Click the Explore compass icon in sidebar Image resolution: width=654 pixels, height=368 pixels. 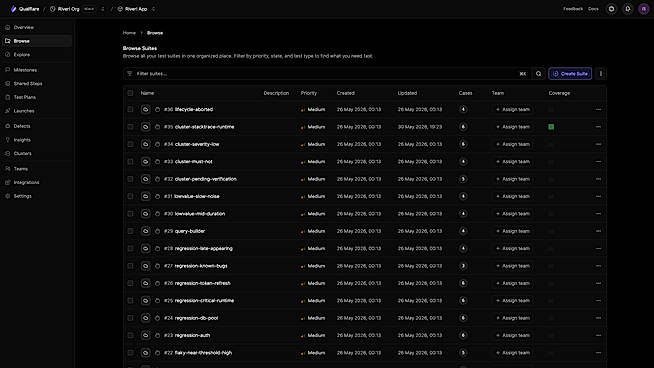(x=8, y=55)
